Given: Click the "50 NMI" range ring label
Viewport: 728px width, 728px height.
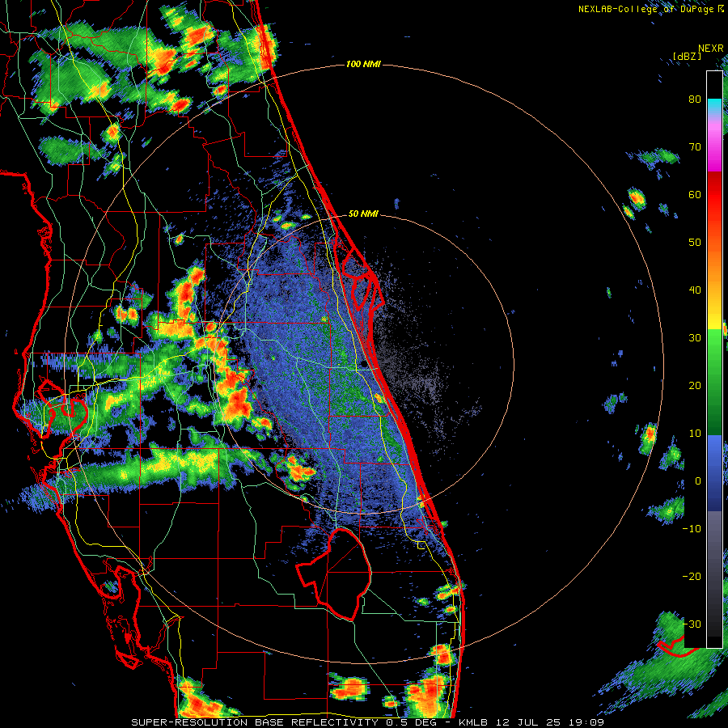Looking at the screenshot, I should click(363, 214).
